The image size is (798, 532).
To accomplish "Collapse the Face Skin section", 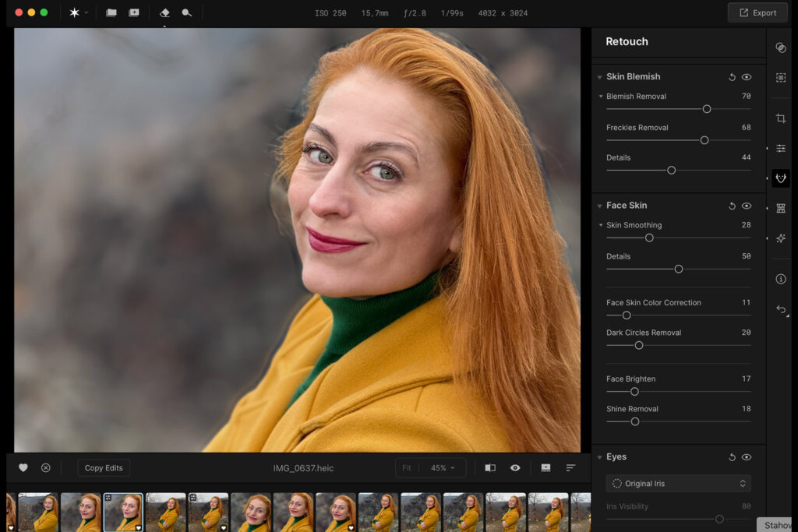I will (x=599, y=206).
